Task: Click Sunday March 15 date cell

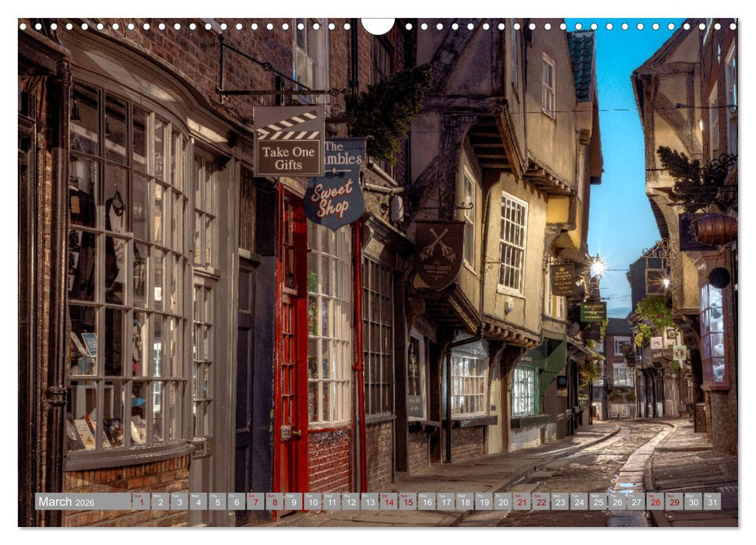Action: [x=407, y=501]
